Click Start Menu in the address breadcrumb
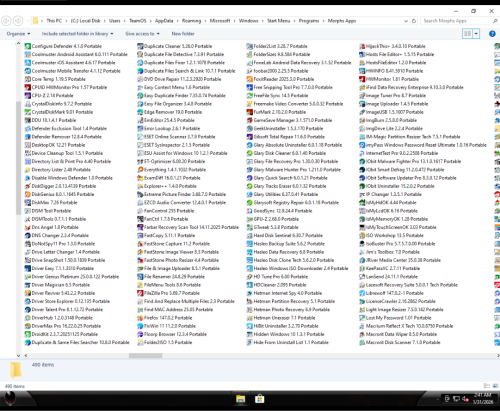 [278, 21]
